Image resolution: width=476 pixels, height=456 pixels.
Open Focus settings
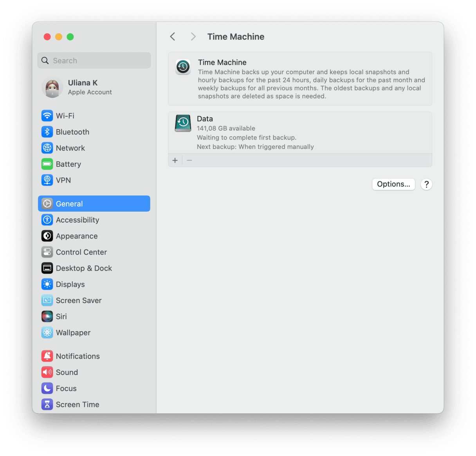[94, 388]
